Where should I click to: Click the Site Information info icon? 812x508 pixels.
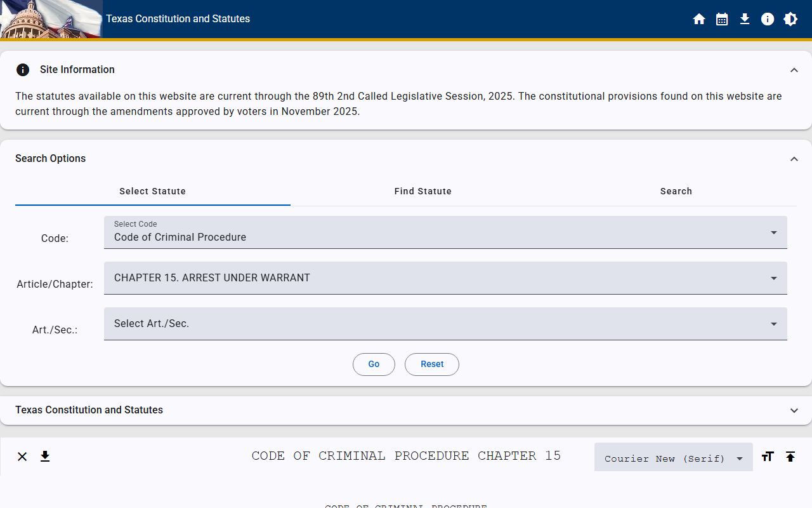pyautogui.click(x=23, y=70)
